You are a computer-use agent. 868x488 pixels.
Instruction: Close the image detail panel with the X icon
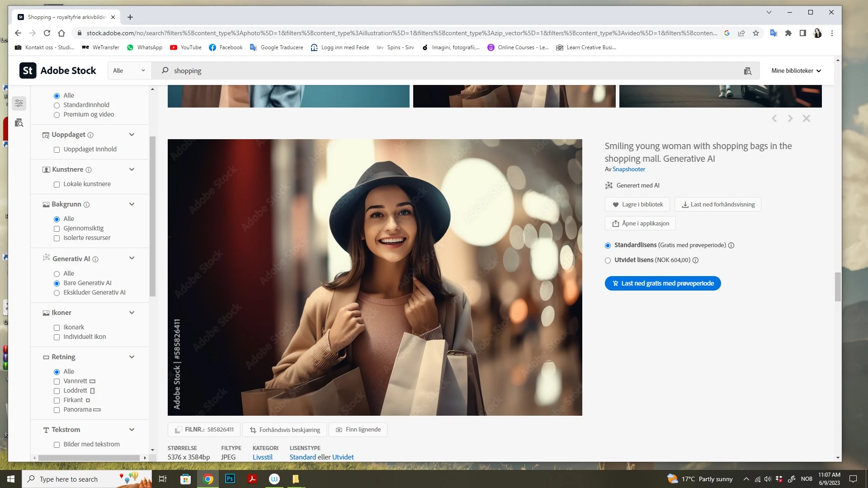[807, 118]
